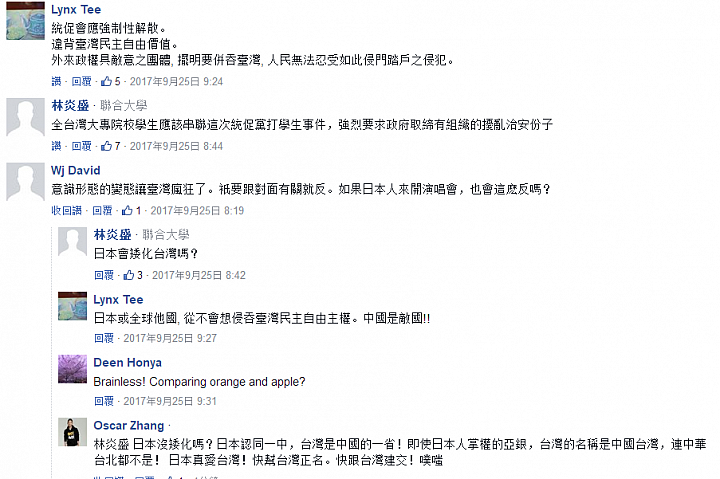Click thumbs-up icon on Lynx Tee's top comment
Image resolution: width=720 pixels, height=479 pixels.
tap(107, 81)
